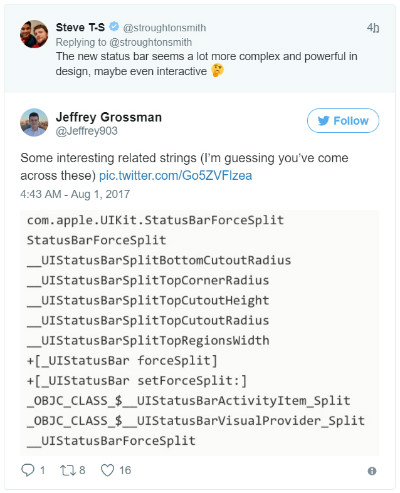Follow Jeffrey Grossman

(x=343, y=120)
